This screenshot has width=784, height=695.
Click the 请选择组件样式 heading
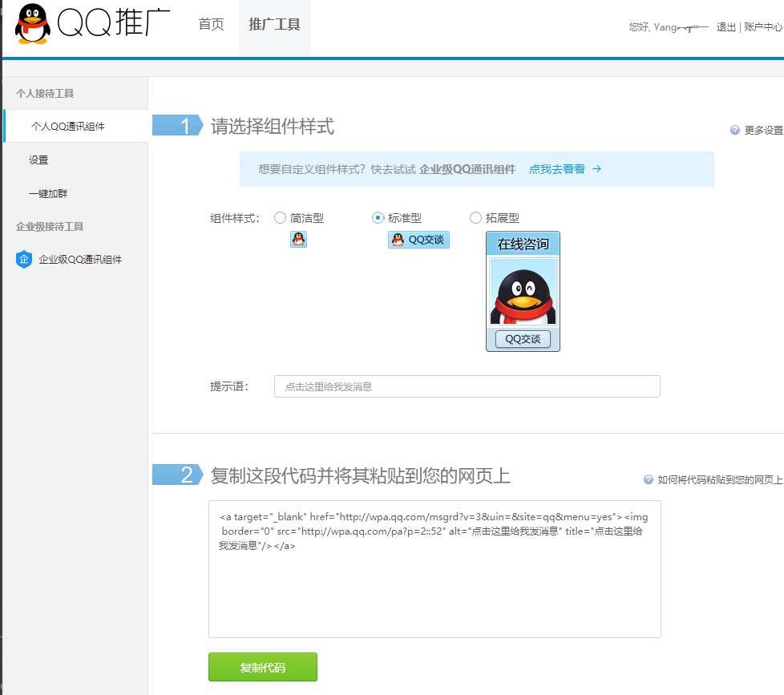pyautogui.click(x=273, y=126)
